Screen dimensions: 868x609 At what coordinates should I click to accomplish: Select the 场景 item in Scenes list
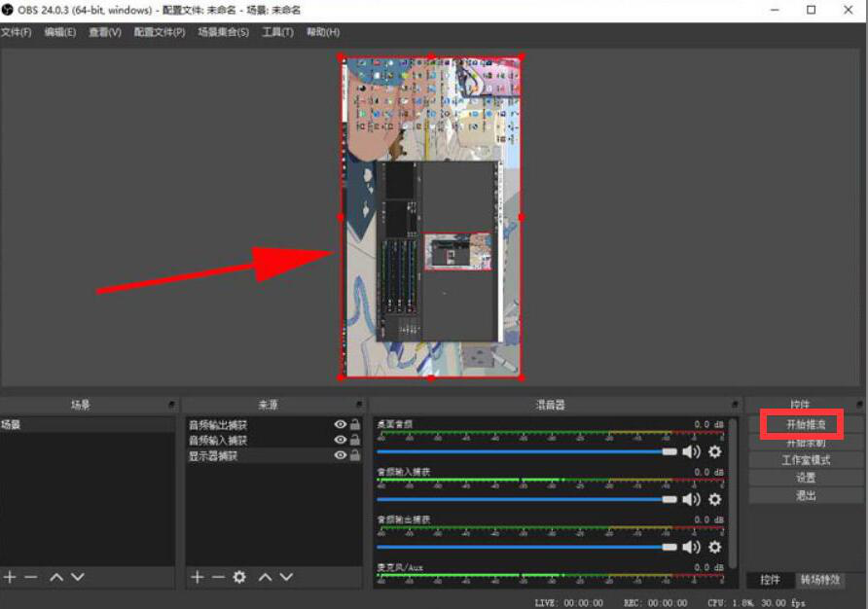click(x=87, y=424)
